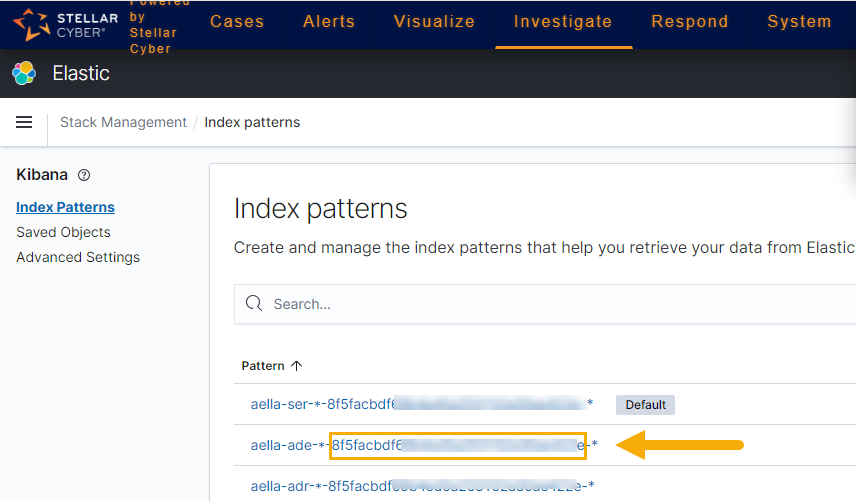Image resolution: width=856 pixels, height=501 pixels.
Task: Open the Visualize menu
Action: (434, 22)
